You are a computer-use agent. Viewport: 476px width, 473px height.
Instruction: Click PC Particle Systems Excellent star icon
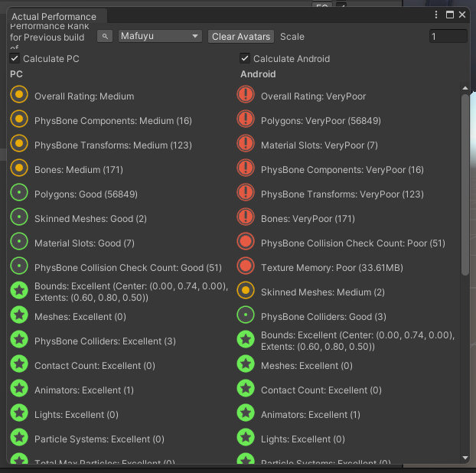(19, 438)
